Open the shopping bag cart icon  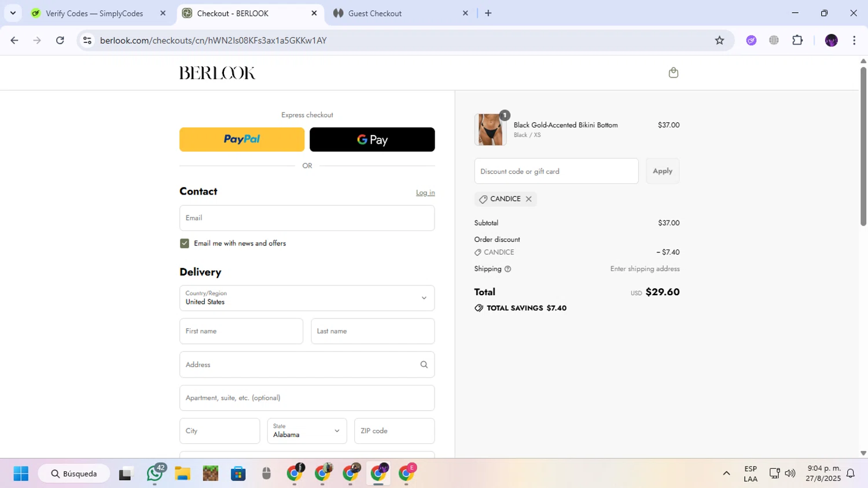[673, 72]
